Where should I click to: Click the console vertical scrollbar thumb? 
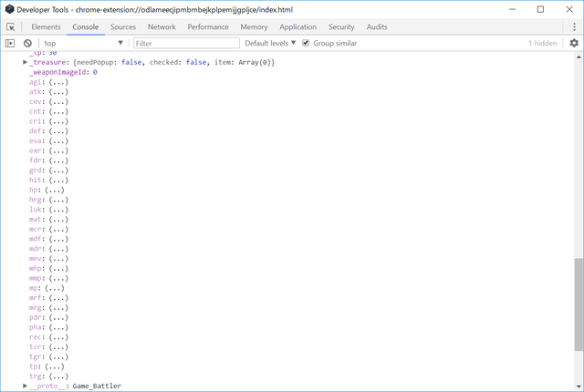[x=579, y=304]
